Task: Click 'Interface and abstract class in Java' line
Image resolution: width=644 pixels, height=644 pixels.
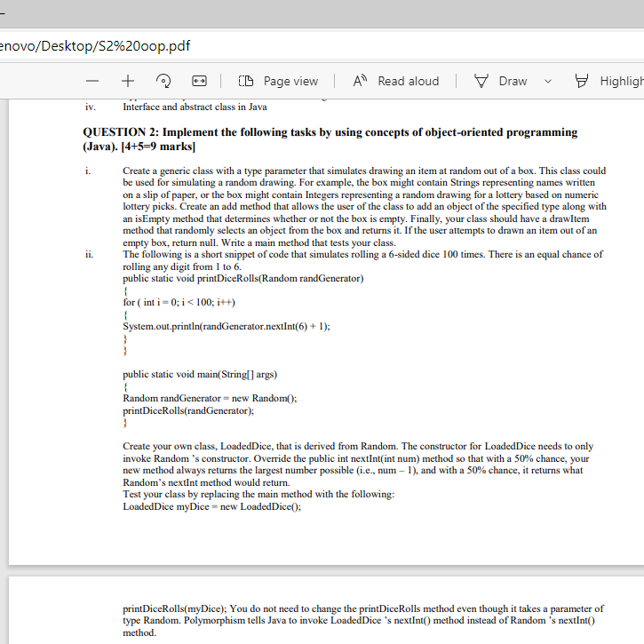Action: tap(195, 107)
